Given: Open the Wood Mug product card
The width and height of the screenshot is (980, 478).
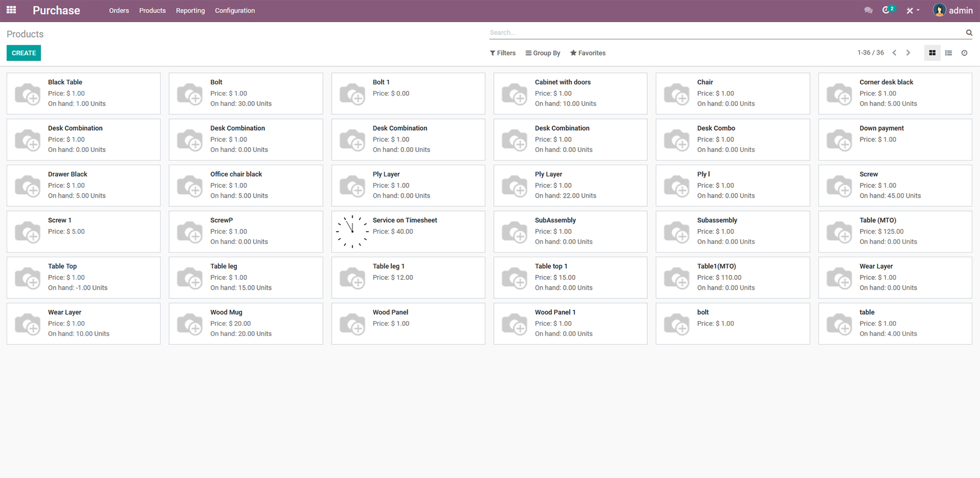Looking at the screenshot, I should [246, 323].
